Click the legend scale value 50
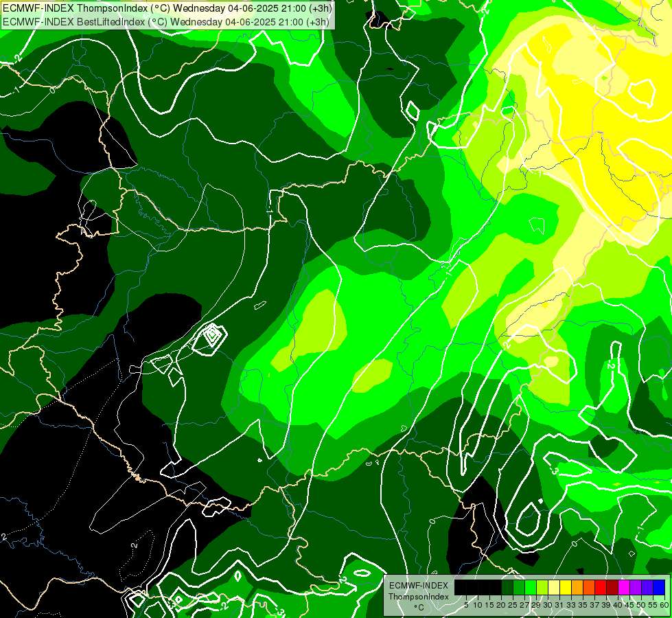The width and height of the screenshot is (672, 618). [x=641, y=605]
